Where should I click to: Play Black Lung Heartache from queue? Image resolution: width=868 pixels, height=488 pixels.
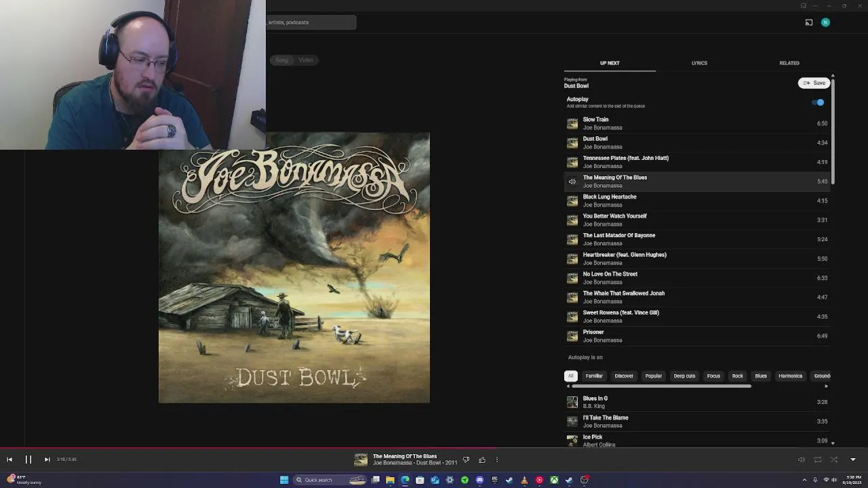697,201
